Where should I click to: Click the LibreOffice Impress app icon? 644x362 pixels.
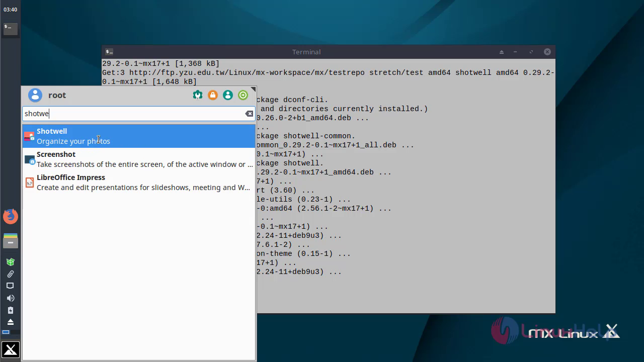pos(29,183)
